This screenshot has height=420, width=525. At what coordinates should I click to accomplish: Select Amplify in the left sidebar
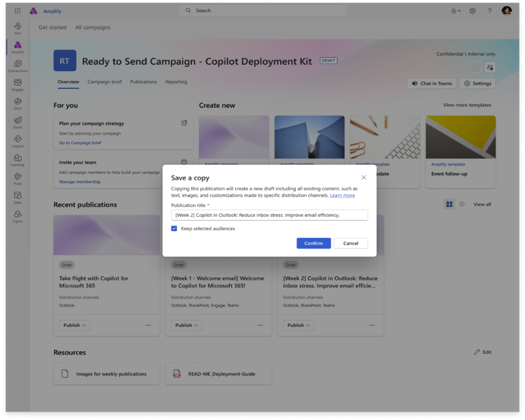18,47
